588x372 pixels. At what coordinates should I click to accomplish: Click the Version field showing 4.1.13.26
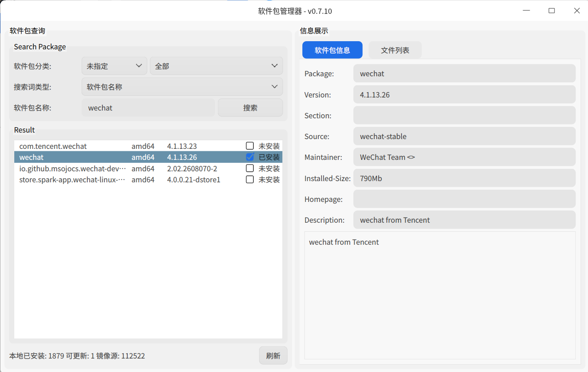(464, 95)
